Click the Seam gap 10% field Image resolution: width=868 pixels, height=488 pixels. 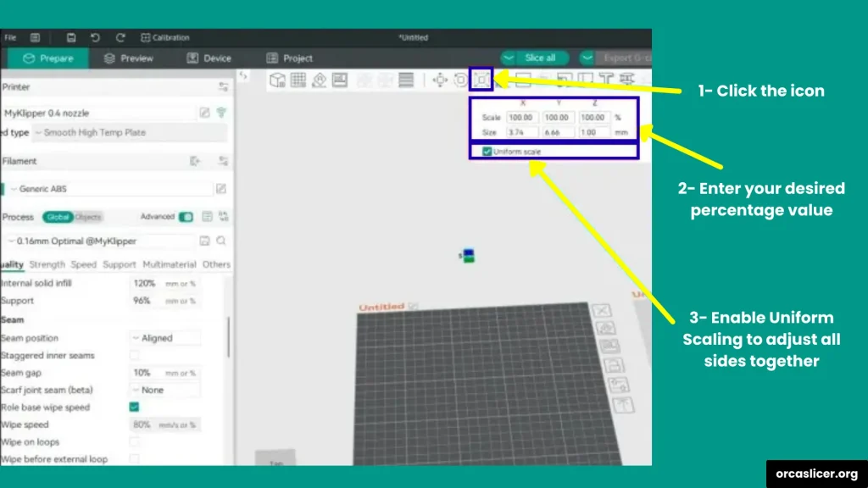click(164, 373)
